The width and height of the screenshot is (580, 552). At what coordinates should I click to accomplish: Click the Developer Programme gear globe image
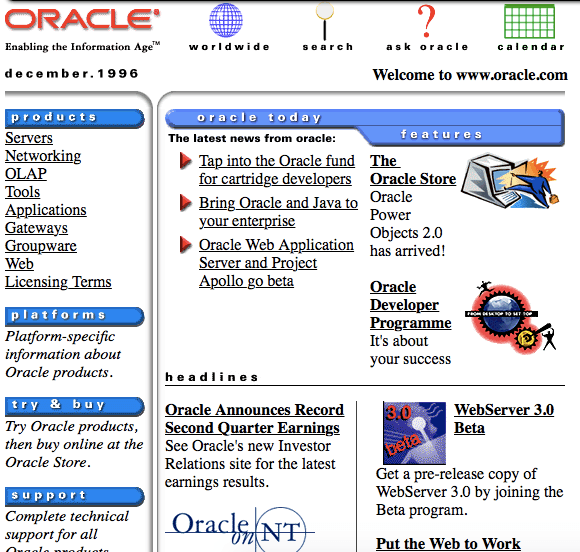tap(511, 317)
